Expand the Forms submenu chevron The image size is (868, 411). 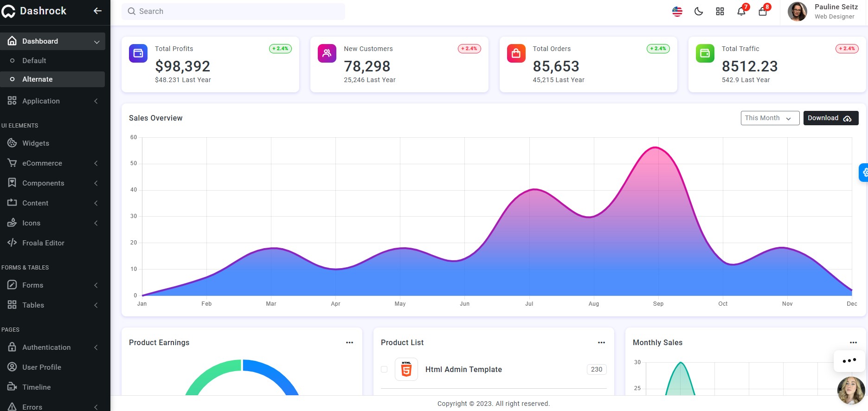coord(96,285)
